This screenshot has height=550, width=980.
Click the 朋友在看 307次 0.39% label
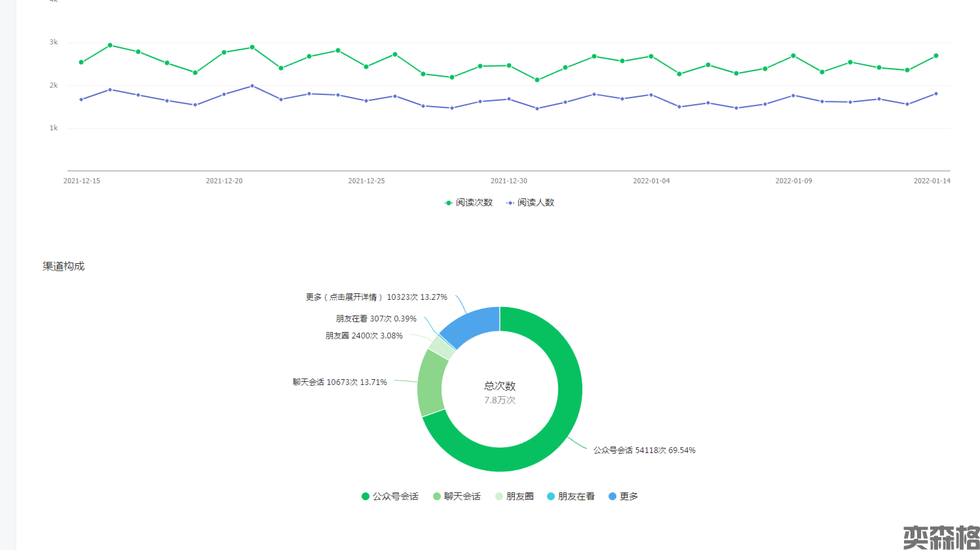click(376, 319)
